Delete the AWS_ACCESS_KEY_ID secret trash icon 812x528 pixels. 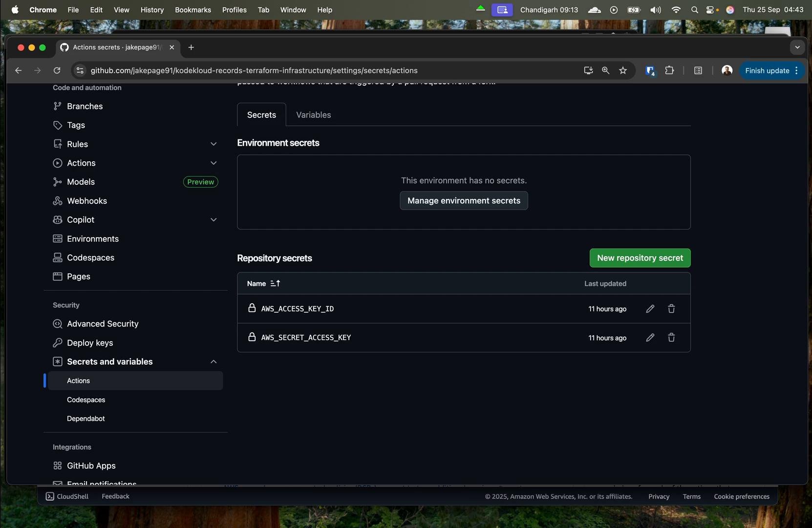(x=671, y=309)
